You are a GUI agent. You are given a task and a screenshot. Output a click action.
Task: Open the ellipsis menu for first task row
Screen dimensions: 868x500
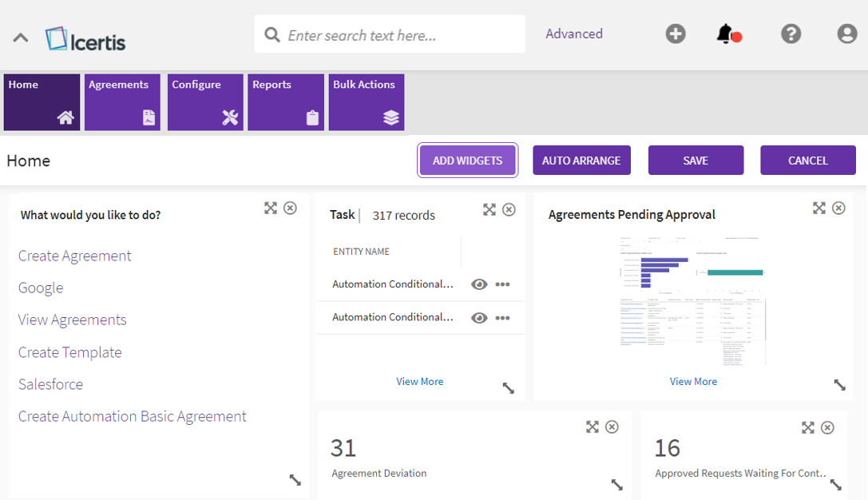[x=502, y=284]
